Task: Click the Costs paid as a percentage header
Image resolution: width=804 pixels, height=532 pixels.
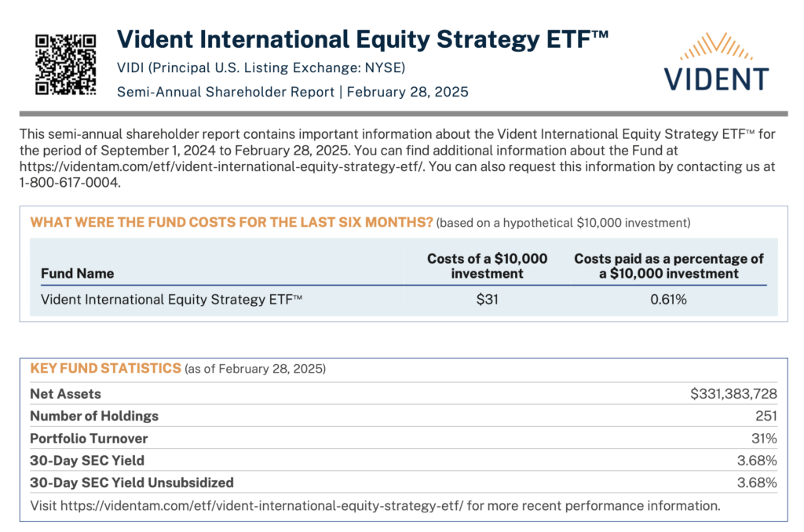Action: click(x=669, y=266)
